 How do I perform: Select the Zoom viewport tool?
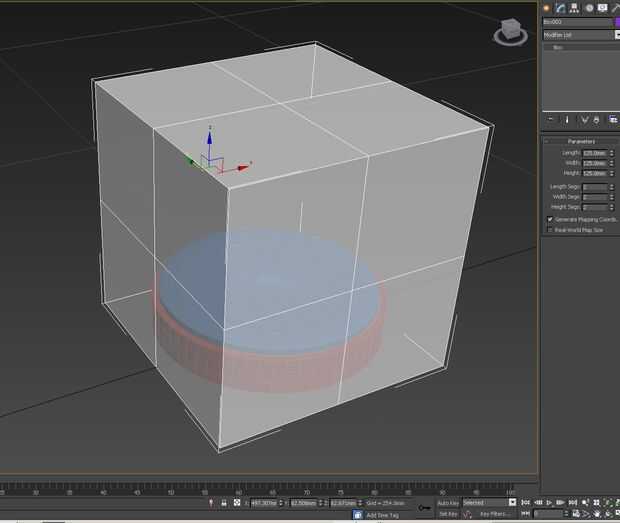click(586, 502)
